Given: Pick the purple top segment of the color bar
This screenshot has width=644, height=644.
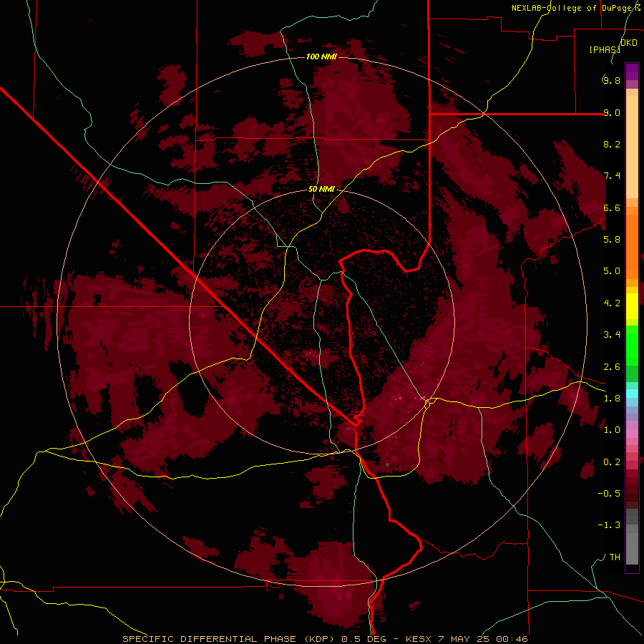Looking at the screenshot, I should coord(632,72).
